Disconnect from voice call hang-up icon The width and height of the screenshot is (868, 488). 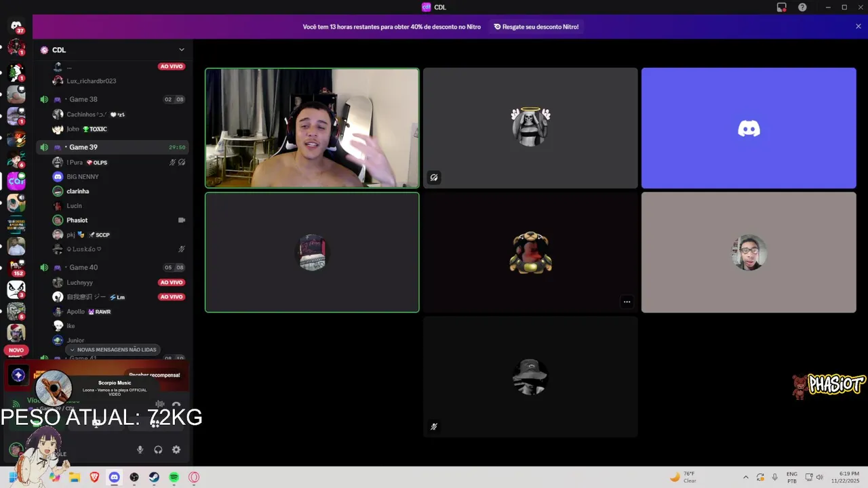pyautogui.click(x=176, y=405)
